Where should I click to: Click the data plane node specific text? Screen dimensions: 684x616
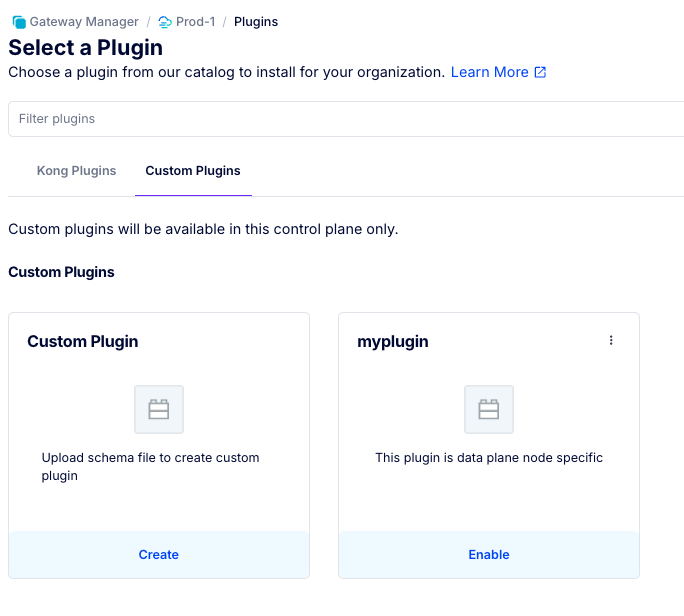coord(489,458)
